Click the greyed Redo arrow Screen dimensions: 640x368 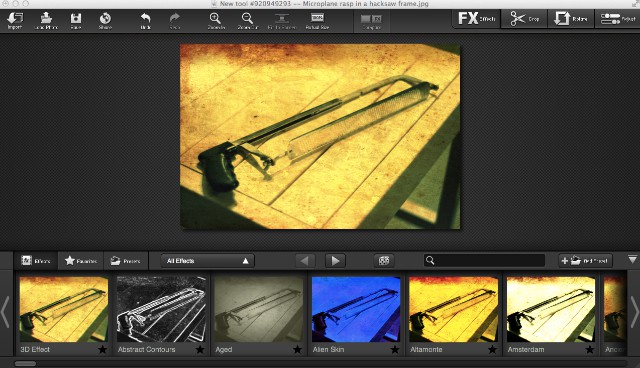(175, 20)
